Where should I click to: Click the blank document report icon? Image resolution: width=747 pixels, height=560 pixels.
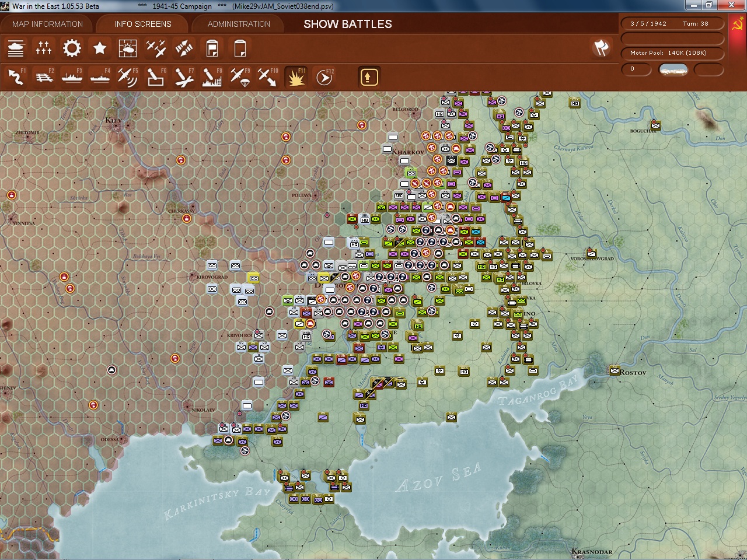(240, 48)
